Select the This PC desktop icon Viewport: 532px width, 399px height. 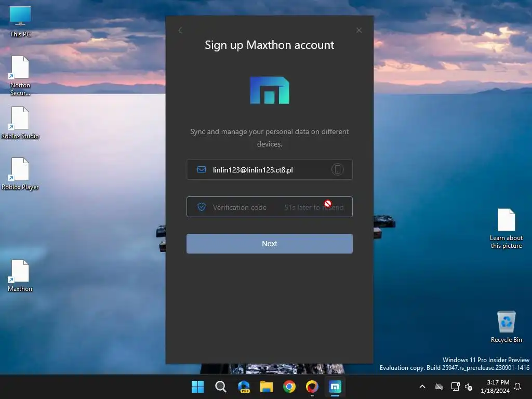(x=20, y=22)
